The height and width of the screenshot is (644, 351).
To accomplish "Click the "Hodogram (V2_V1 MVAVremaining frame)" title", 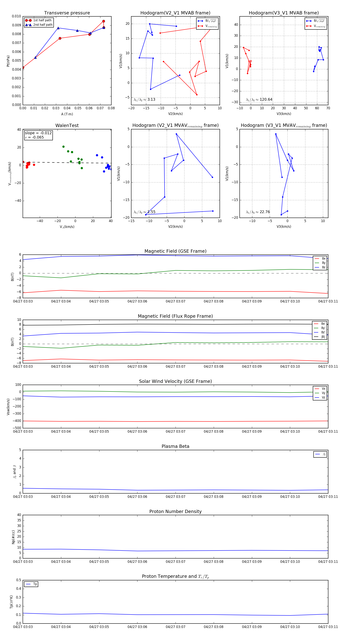I will pyautogui.click(x=175, y=125).
